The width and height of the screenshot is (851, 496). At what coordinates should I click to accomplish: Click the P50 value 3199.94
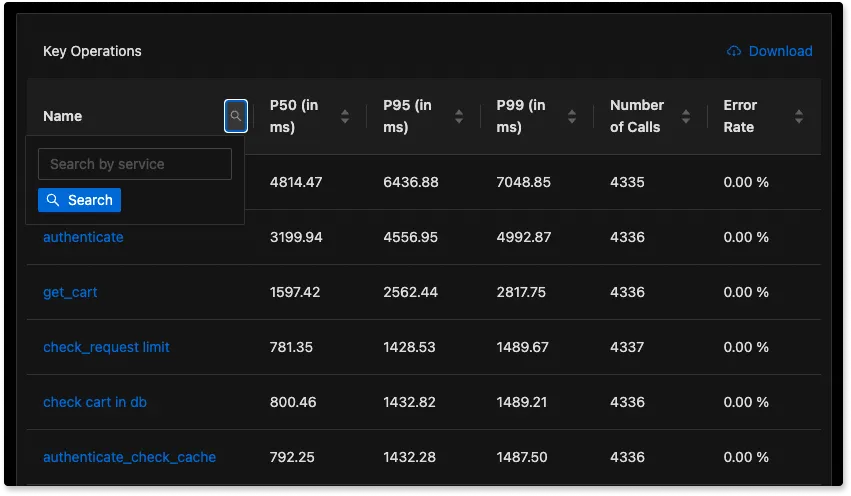[x=296, y=237]
